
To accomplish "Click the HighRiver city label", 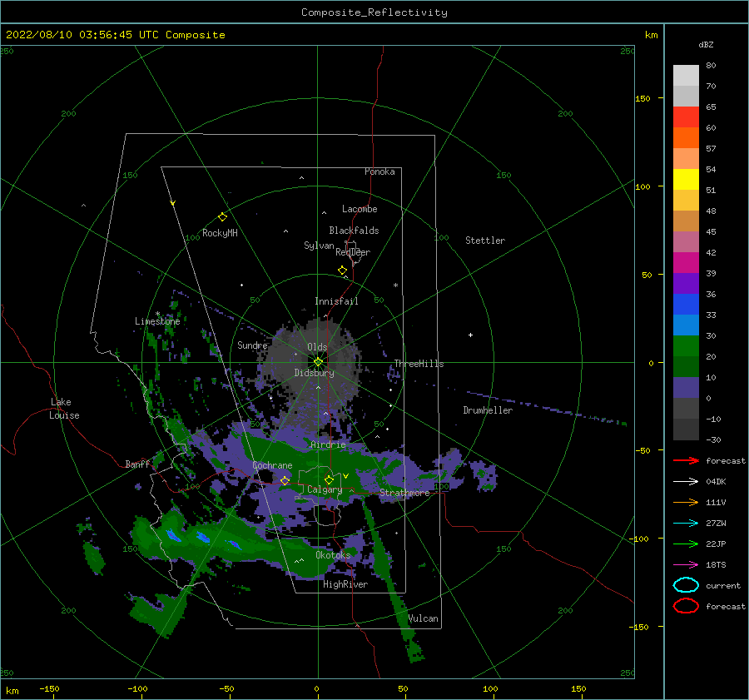I will [345, 584].
